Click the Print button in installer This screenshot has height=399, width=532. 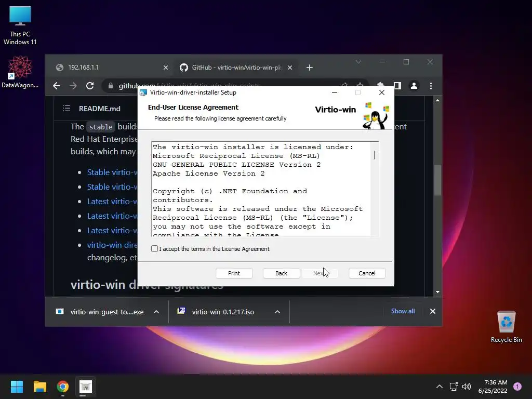(x=234, y=273)
